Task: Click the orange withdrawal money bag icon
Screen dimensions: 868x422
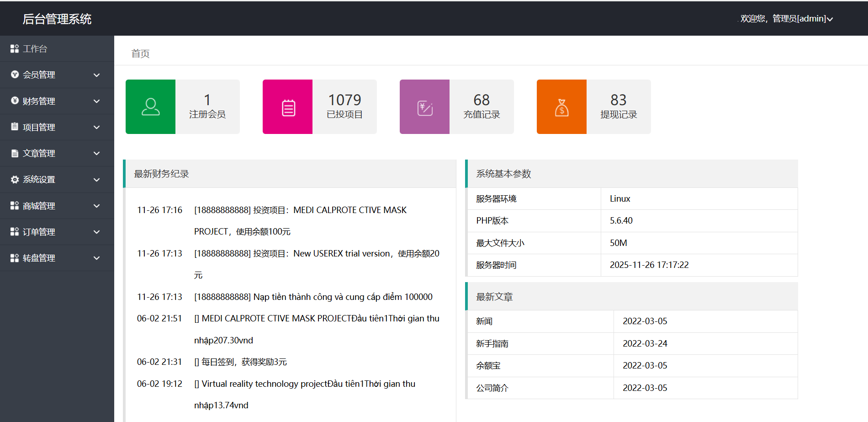Action: point(561,107)
